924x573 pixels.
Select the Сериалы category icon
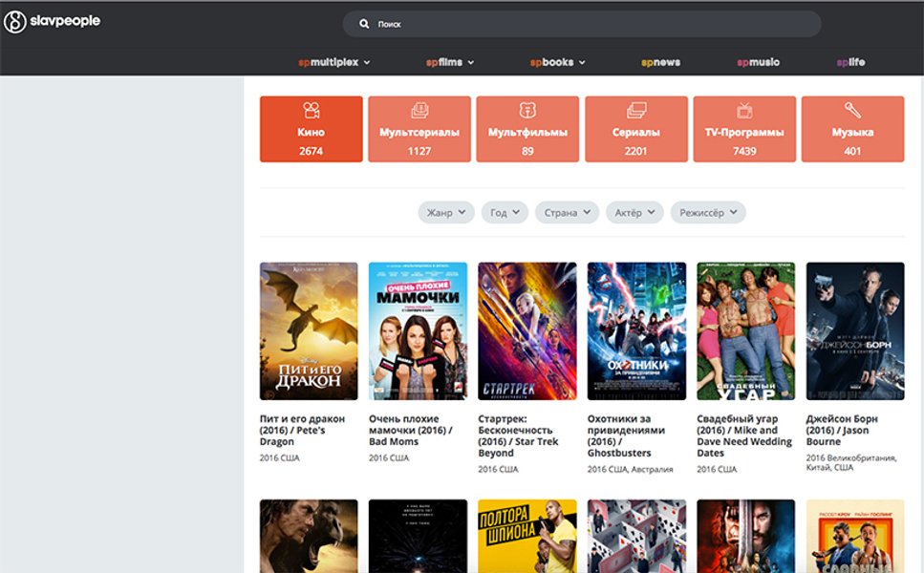pyautogui.click(x=636, y=111)
